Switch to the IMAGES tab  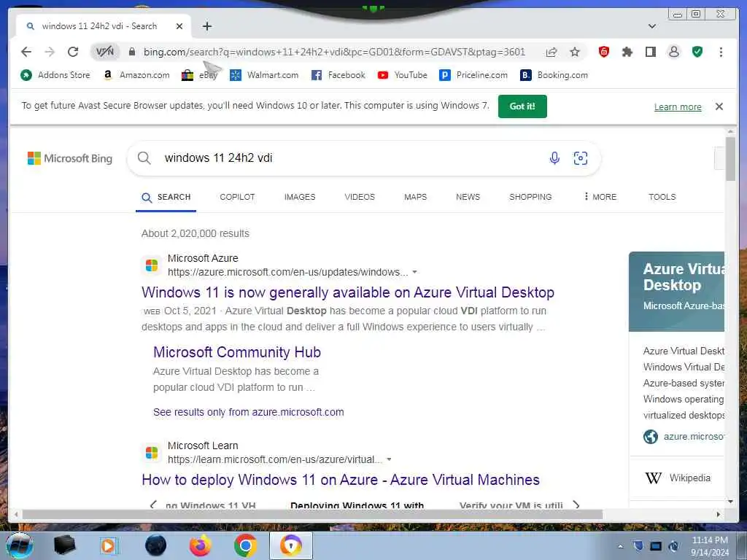pyautogui.click(x=300, y=197)
